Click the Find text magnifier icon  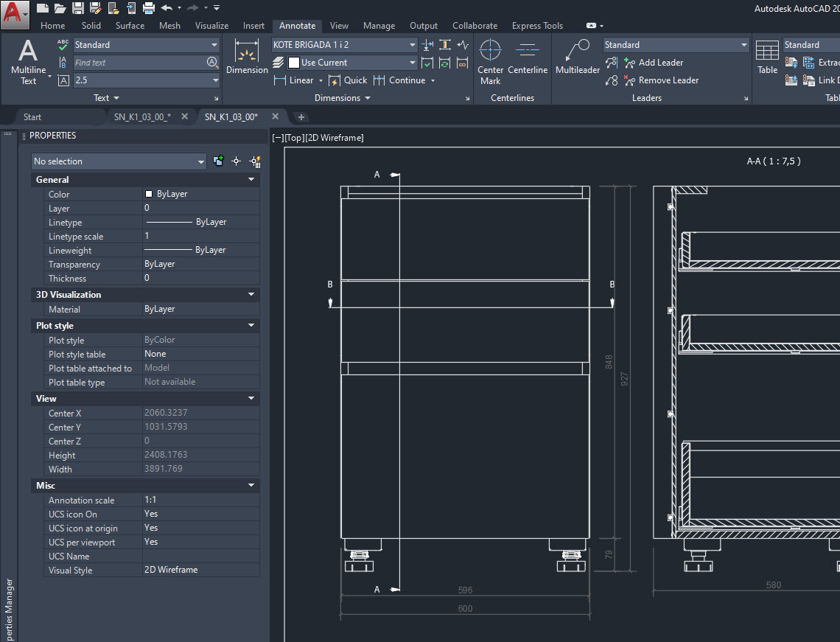click(x=213, y=62)
